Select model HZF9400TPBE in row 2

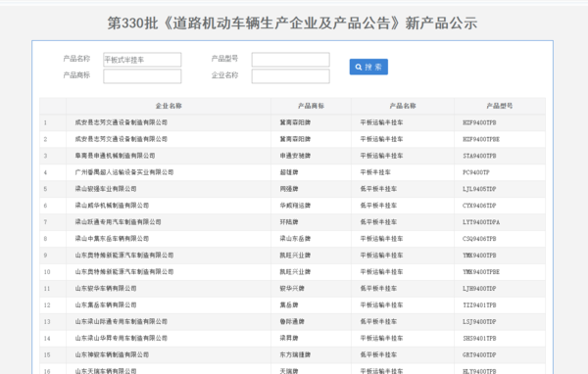pos(481,139)
